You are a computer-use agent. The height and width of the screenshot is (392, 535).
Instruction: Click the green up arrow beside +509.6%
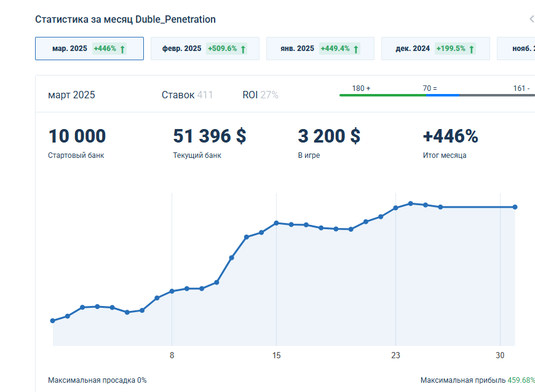[x=244, y=49]
